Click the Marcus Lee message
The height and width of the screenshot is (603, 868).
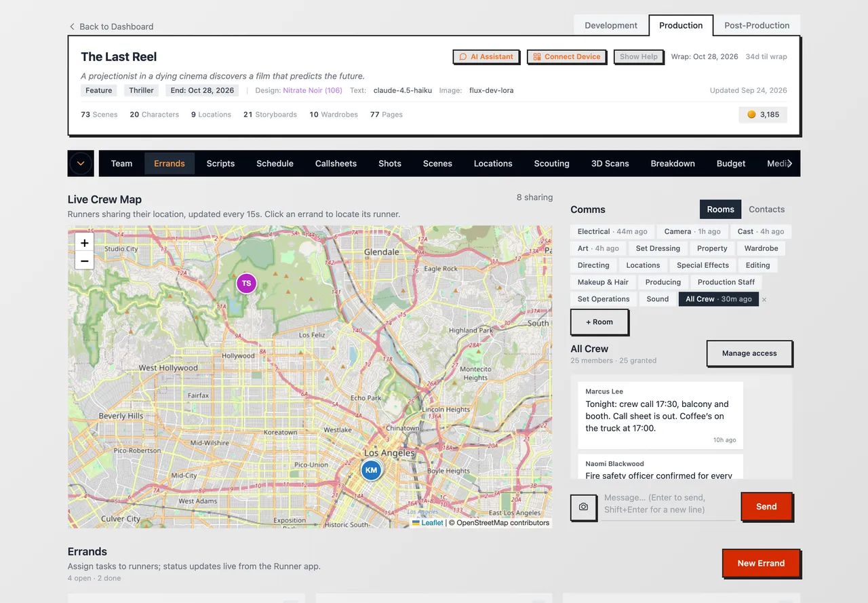[660, 415]
